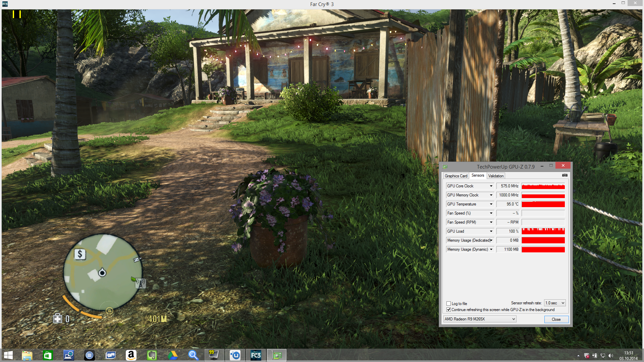Open the AMD Radeon R9 M265X selector

click(480, 319)
